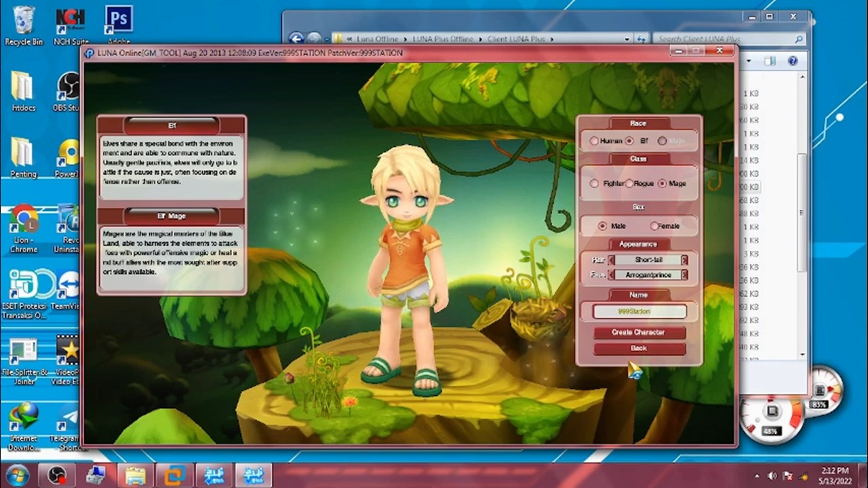This screenshot has height=488, width=868.
Task: Choose the Fighter class
Action: [x=594, y=183]
